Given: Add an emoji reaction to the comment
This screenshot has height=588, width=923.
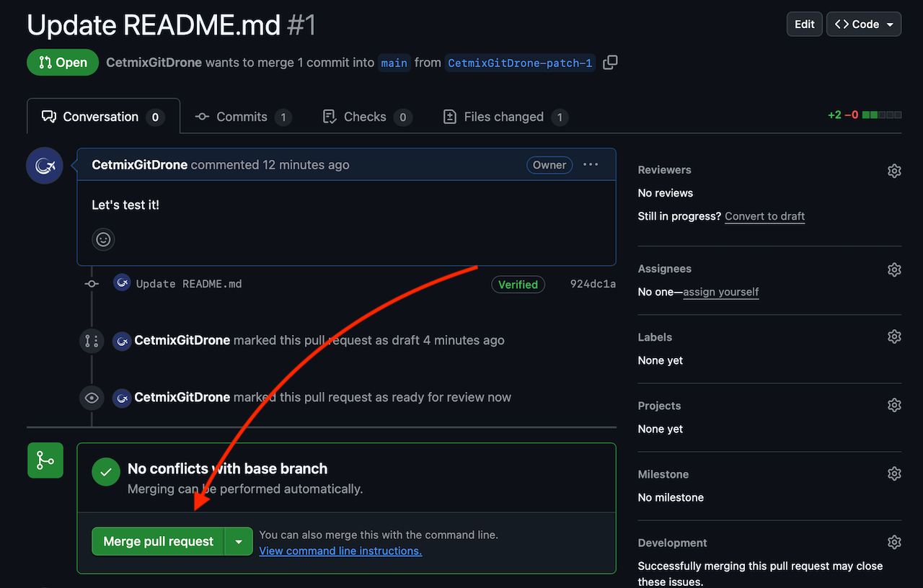Looking at the screenshot, I should 103,239.
